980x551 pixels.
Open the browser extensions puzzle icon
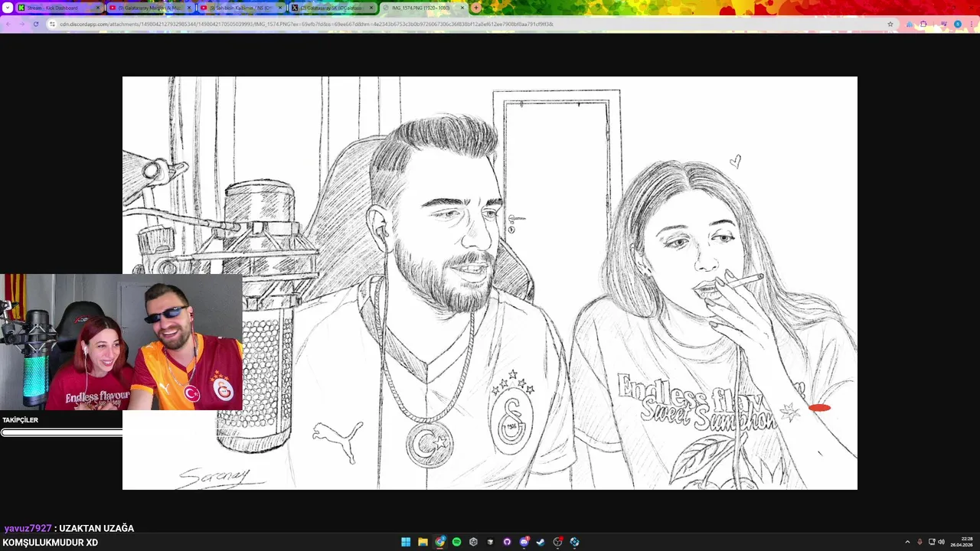(923, 24)
